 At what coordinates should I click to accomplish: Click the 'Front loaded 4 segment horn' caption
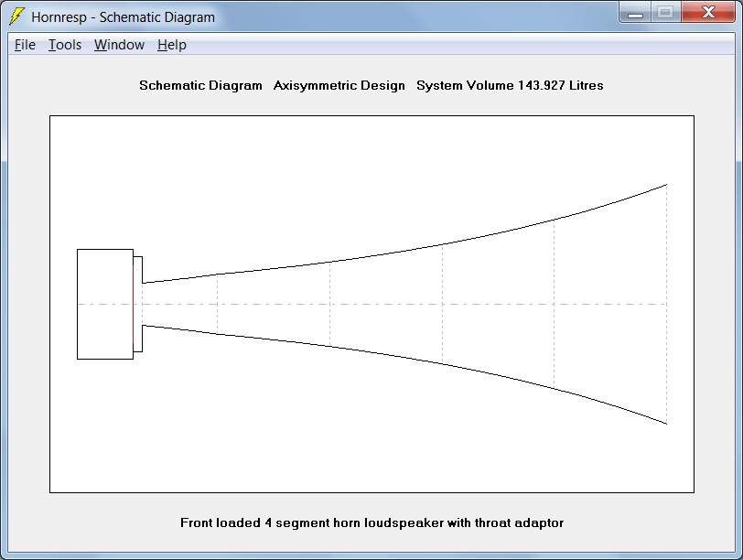click(x=372, y=522)
